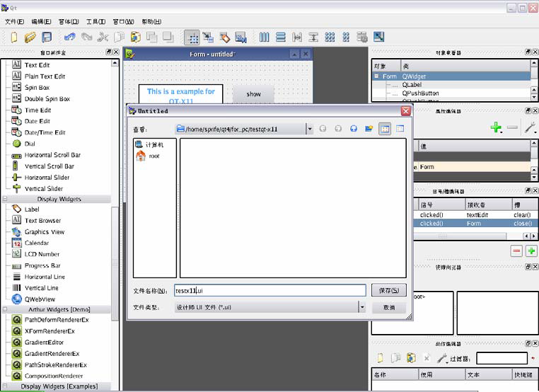Click the Open form folder icon
Viewport: 539px width, 392px height.
[x=30, y=37]
